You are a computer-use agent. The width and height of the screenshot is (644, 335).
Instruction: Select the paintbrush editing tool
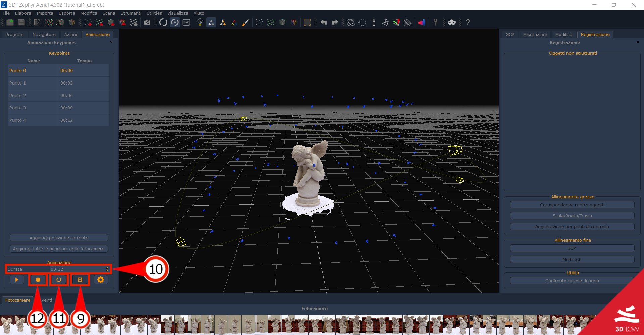[246, 22]
